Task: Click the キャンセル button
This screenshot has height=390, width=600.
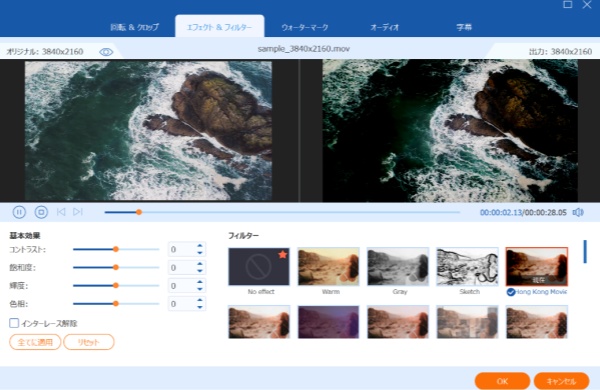Action: tap(561, 381)
